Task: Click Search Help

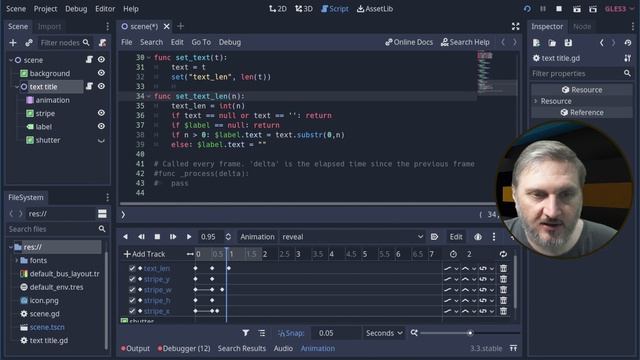Action: click(465, 42)
